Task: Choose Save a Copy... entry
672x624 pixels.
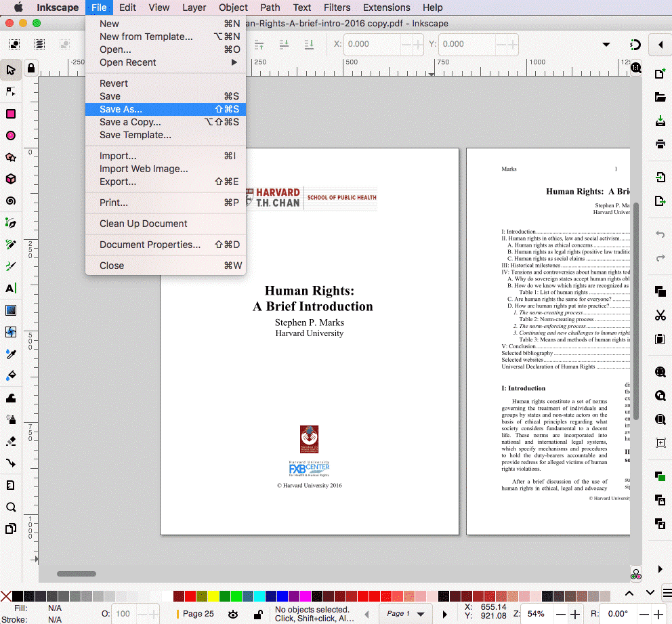Action: point(165,122)
